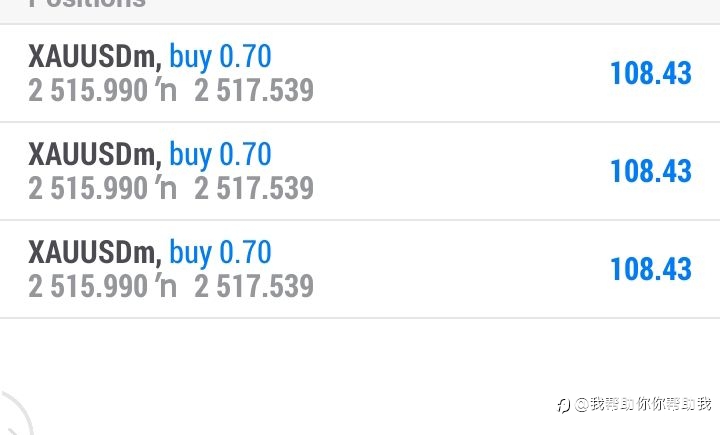
Task: Click the small logo icon before the watermark
Action: click(x=563, y=406)
